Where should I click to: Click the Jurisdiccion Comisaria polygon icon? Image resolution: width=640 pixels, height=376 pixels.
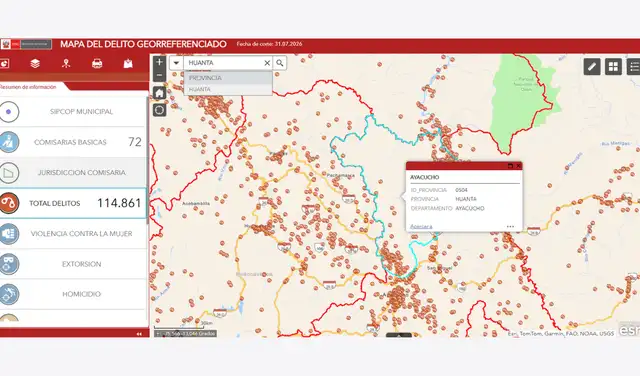pos(9,173)
